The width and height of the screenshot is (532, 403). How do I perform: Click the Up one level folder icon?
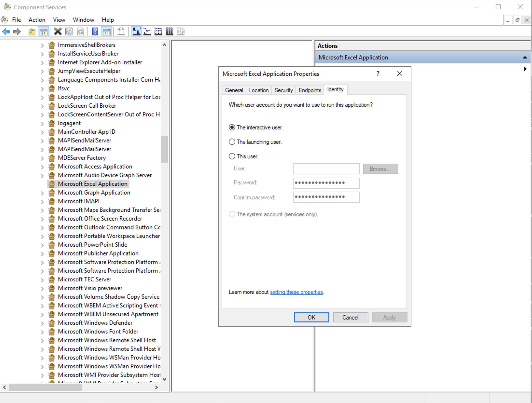(x=32, y=32)
